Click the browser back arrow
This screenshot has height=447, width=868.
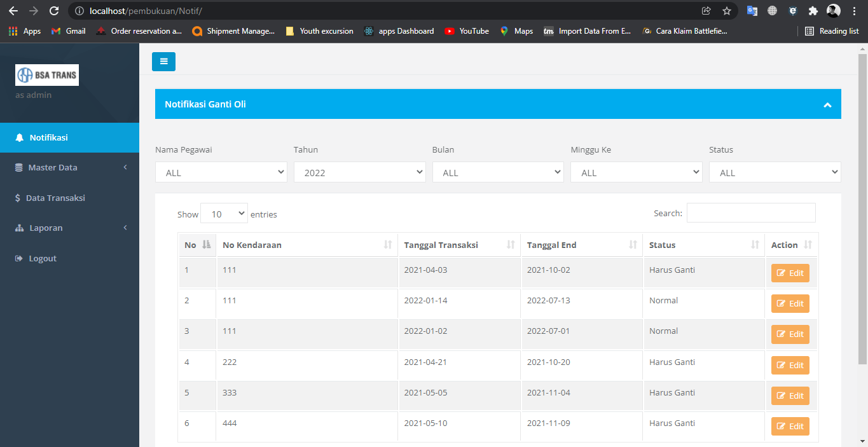pyautogui.click(x=13, y=11)
